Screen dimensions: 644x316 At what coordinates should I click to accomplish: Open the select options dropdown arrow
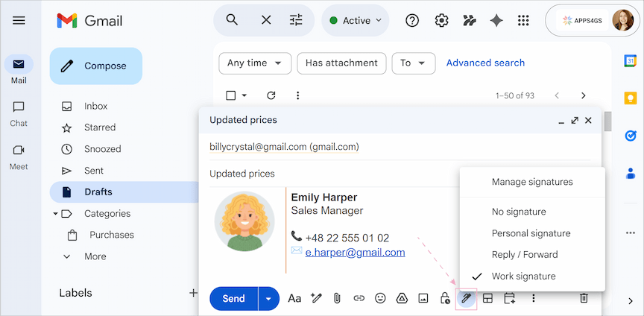[x=244, y=95]
